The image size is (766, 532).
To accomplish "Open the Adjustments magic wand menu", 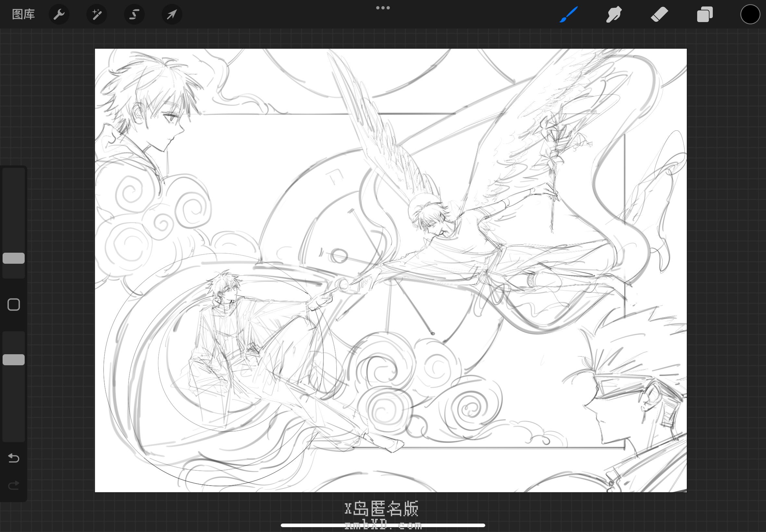I will point(97,14).
